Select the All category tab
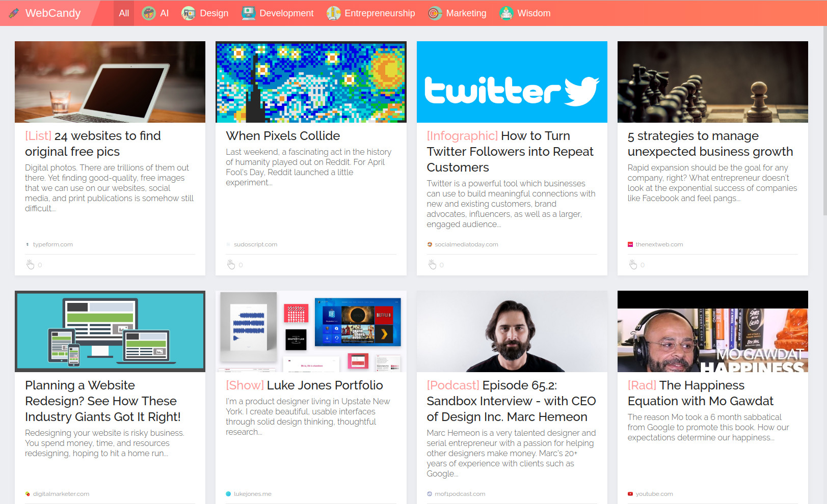The image size is (827, 504). tap(124, 13)
